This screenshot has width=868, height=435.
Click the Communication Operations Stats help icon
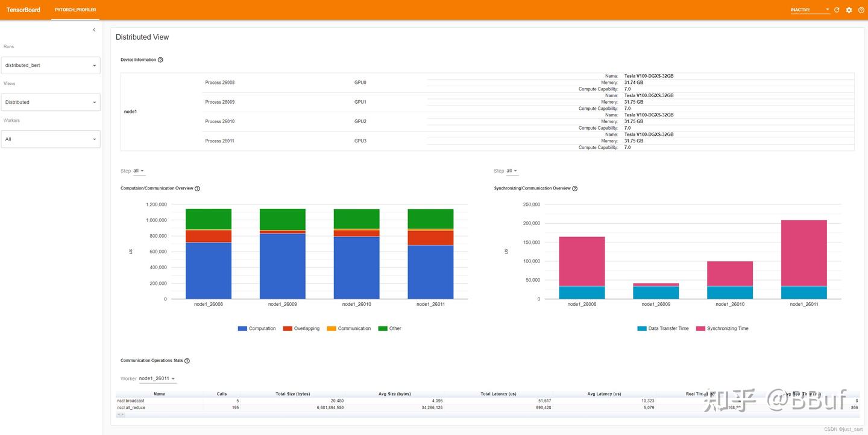coord(186,360)
